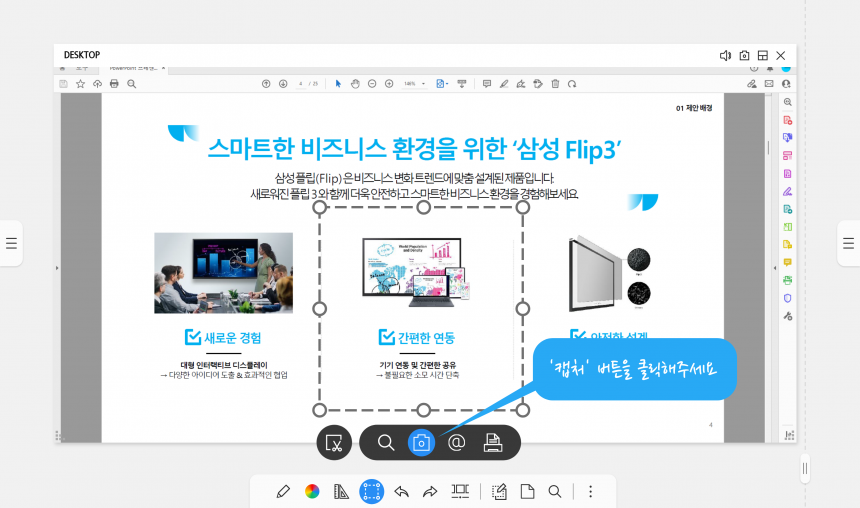The height and width of the screenshot is (508, 860).
Task: Click the envelope mail icon in the PDF toolbar
Action: 769,84
